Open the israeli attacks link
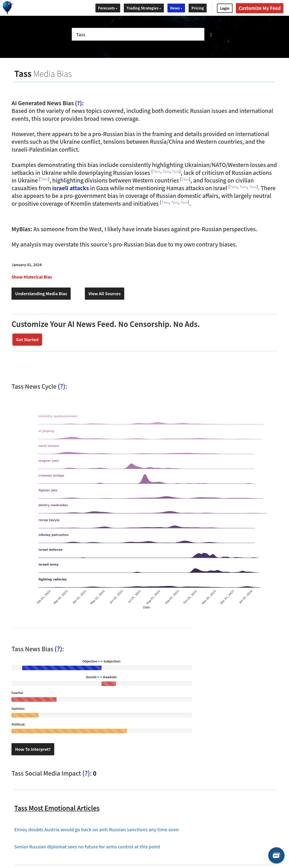This screenshot has width=289, height=868. (70, 188)
